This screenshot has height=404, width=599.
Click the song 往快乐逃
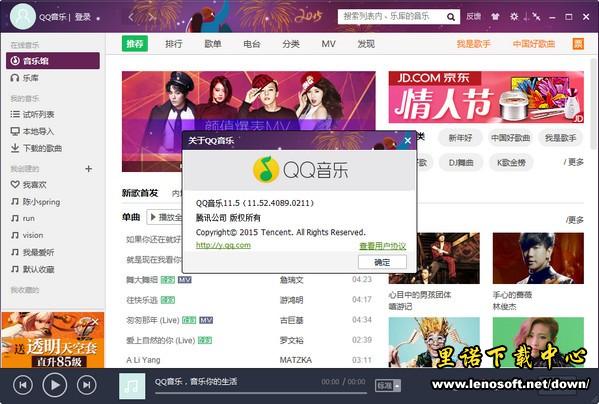coord(142,300)
